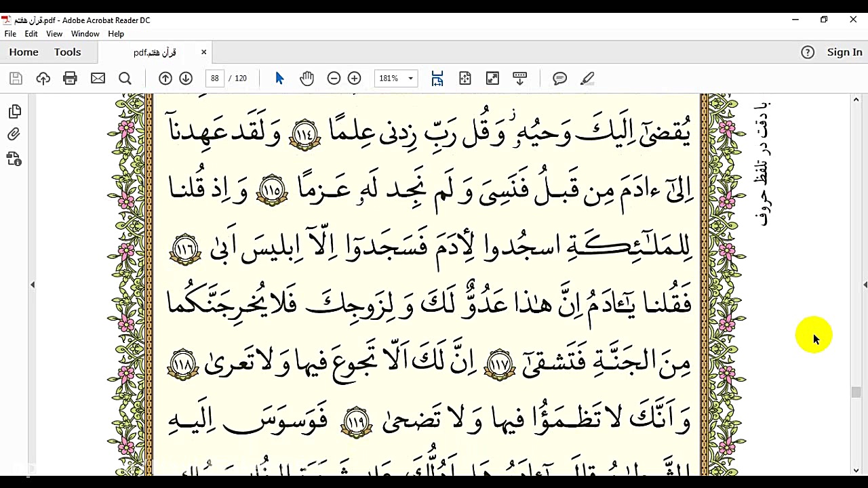The image size is (868, 488).
Task: Switch to full screen reading mode
Action: pyautogui.click(x=492, y=78)
